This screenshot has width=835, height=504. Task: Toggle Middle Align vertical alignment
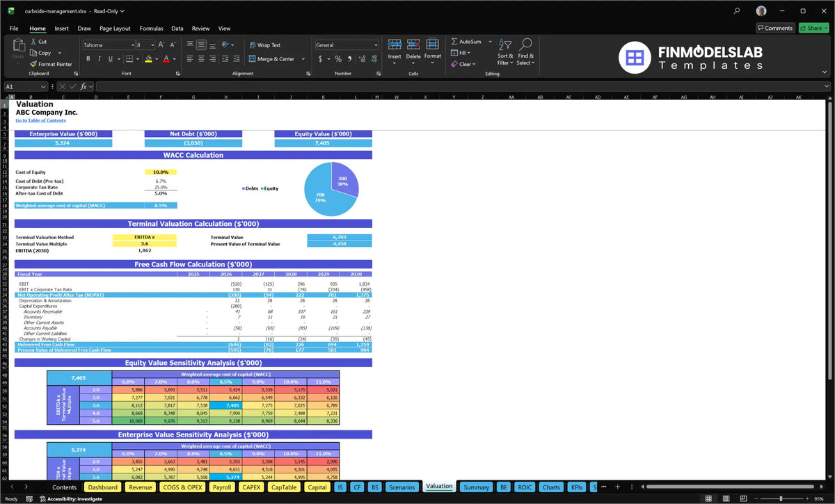(x=201, y=44)
